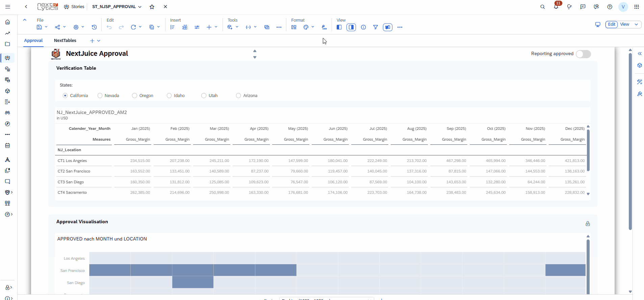Open user profile avatar V
This screenshot has width=644, height=300.
click(623, 7)
